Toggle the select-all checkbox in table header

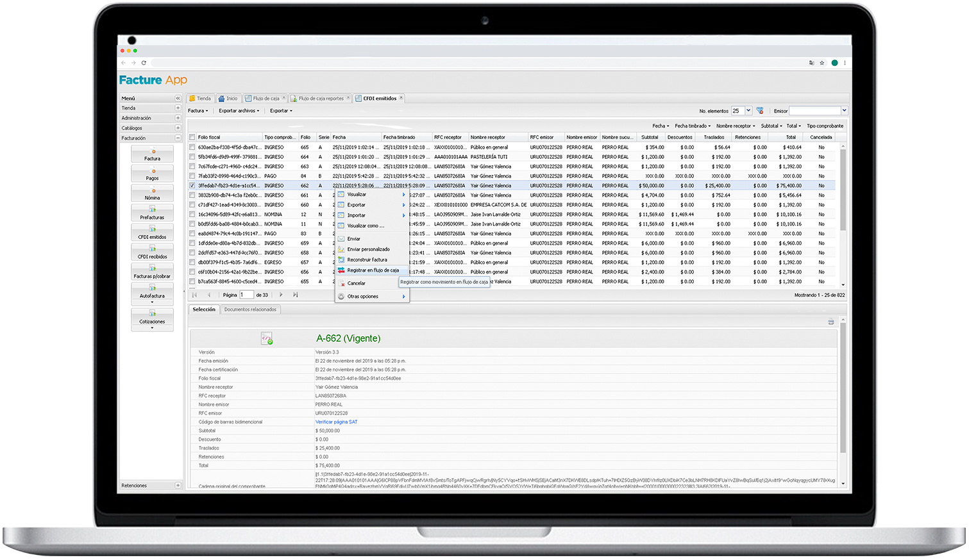192,137
